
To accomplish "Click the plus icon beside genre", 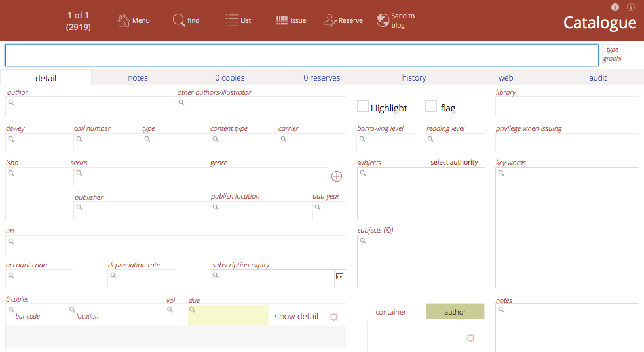I will (x=337, y=176).
